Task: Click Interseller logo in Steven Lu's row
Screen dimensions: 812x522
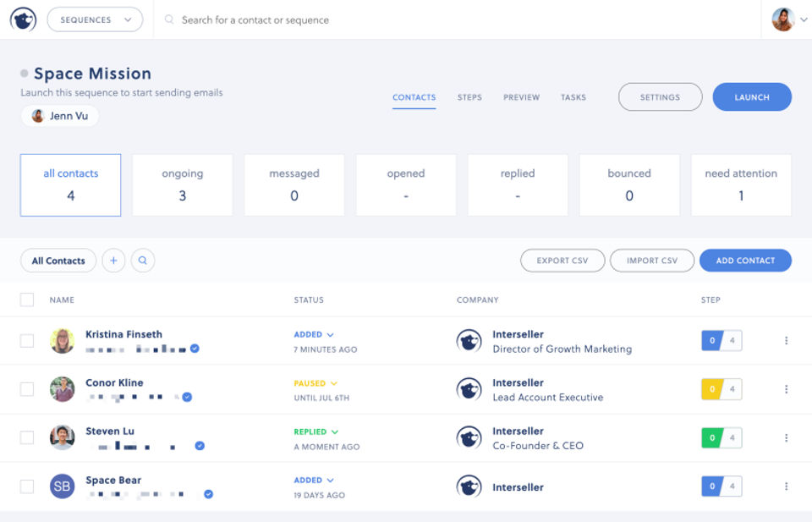Action: [x=469, y=437]
